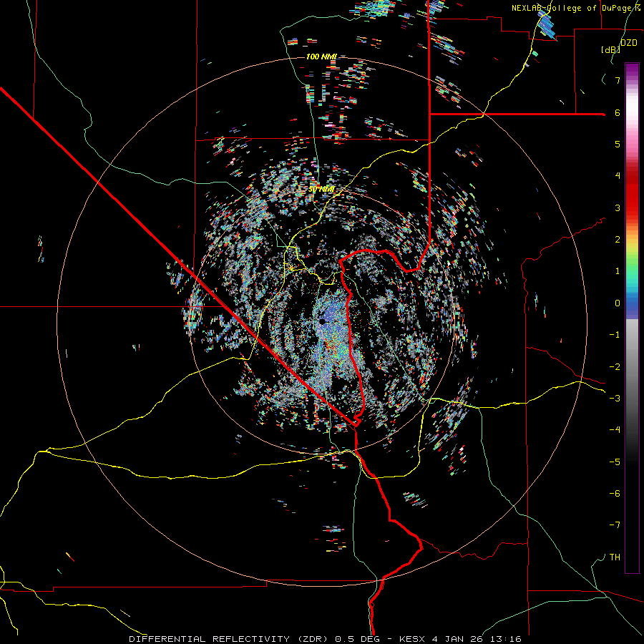The image size is (644, 644).
Task: Click the black radar site dot at center
Action: [x=323, y=321]
